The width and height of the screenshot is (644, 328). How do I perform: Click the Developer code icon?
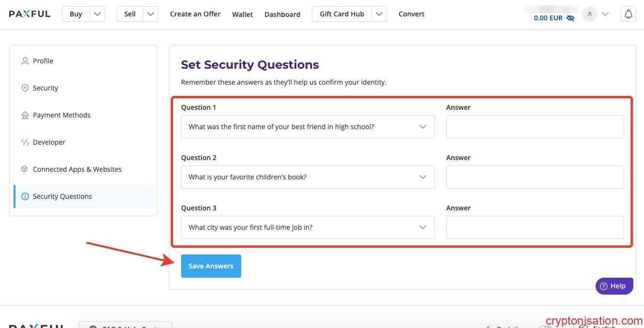[x=25, y=142]
